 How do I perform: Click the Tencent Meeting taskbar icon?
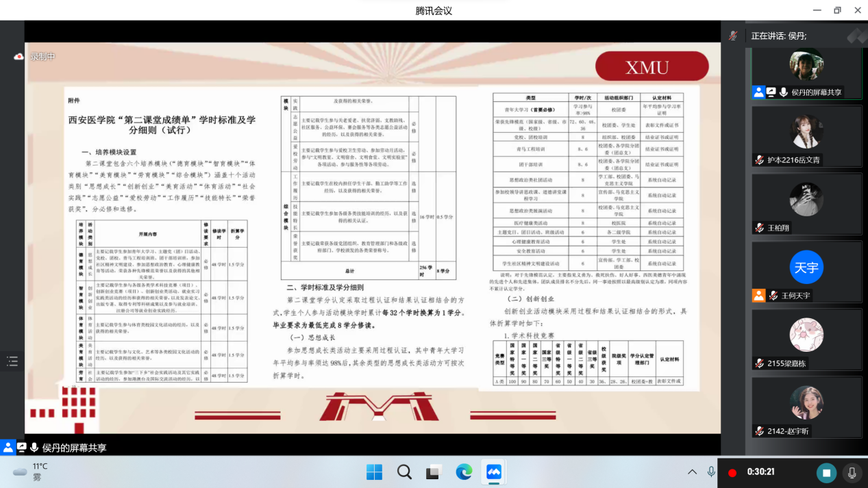point(494,472)
